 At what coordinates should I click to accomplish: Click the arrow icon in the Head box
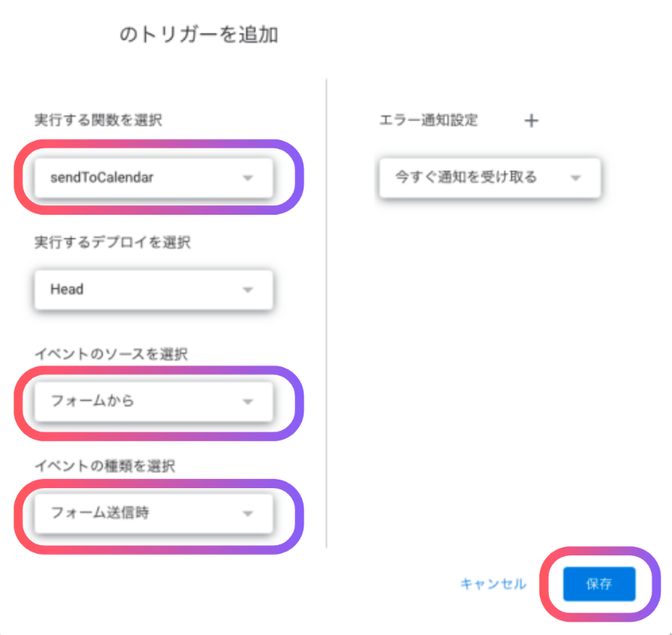[x=247, y=290]
